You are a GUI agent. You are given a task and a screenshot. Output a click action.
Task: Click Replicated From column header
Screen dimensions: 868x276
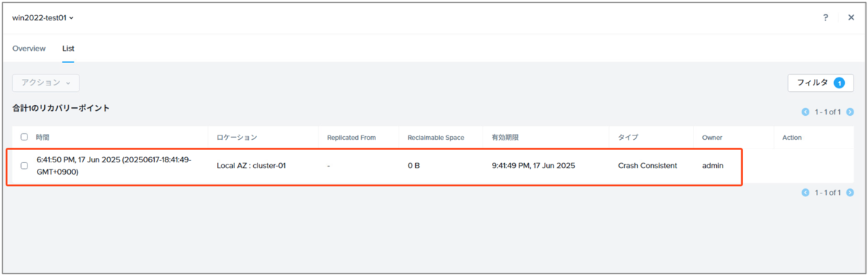click(x=351, y=137)
